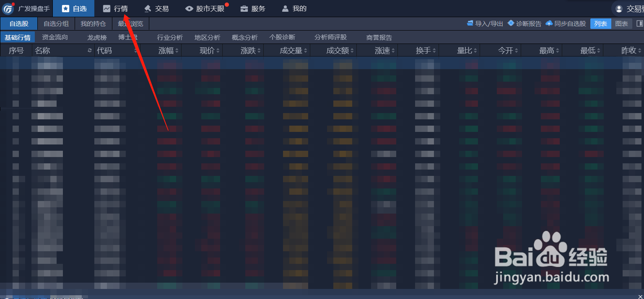Open the 交易 trading tools
The width and height of the screenshot is (644, 299).
coord(156,8)
